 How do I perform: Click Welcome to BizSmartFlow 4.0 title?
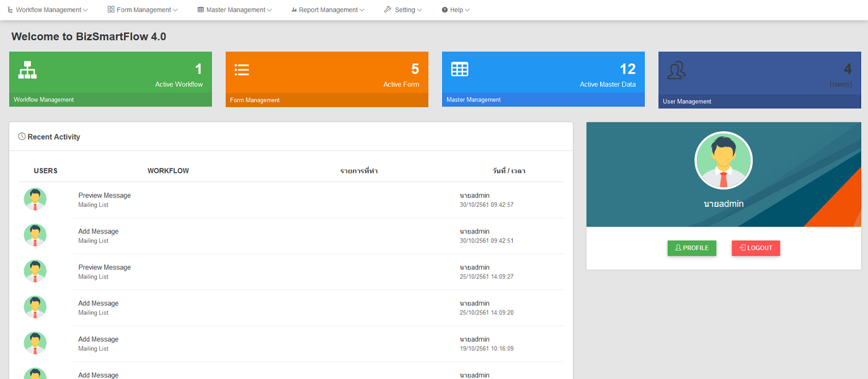89,37
